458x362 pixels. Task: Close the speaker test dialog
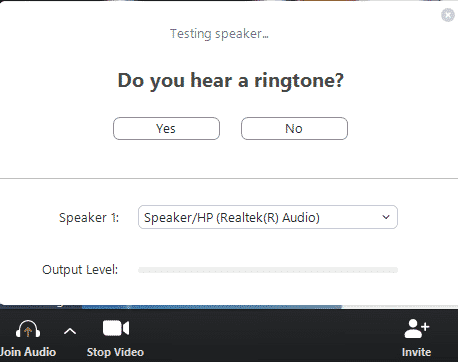coord(448,15)
